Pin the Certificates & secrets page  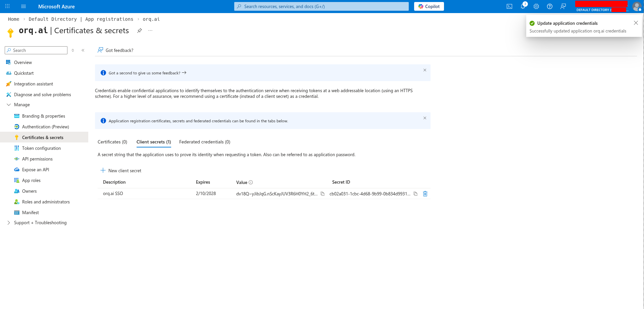tap(140, 30)
